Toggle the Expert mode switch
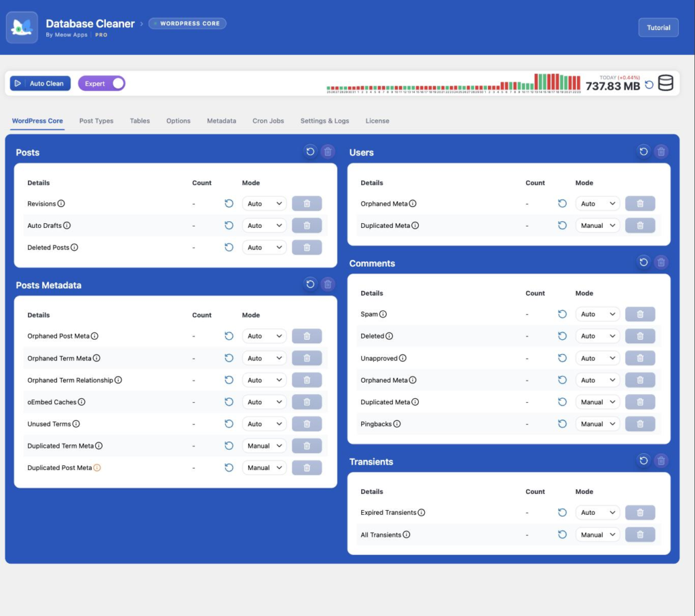The image size is (695, 616). tap(102, 83)
